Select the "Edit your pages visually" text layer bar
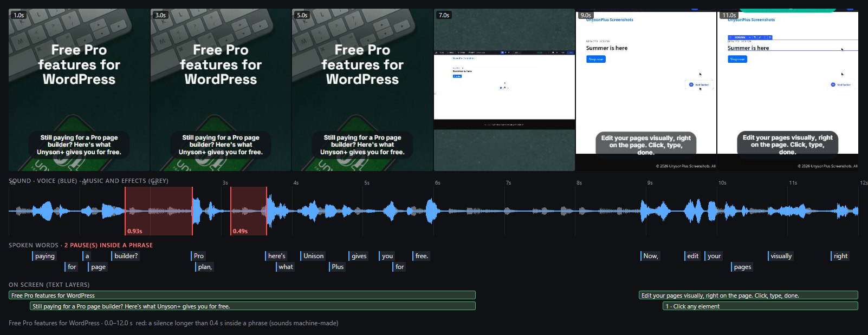The width and height of the screenshot is (868, 335). [x=748, y=295]
